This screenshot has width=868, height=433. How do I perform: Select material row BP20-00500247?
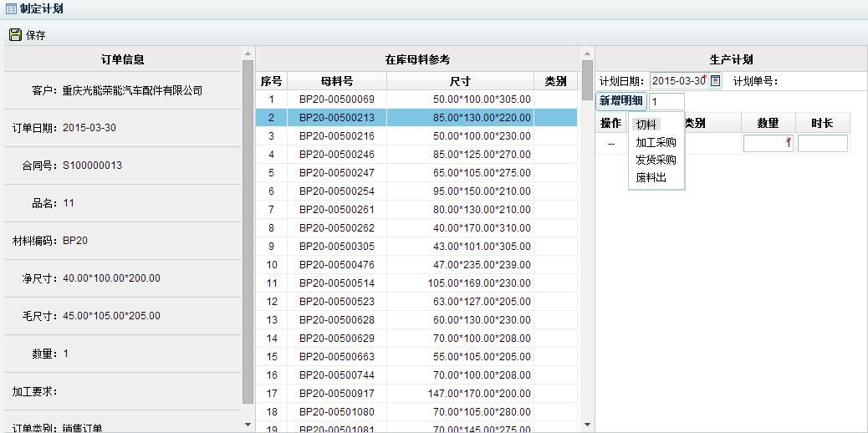[x=416, y=173]
